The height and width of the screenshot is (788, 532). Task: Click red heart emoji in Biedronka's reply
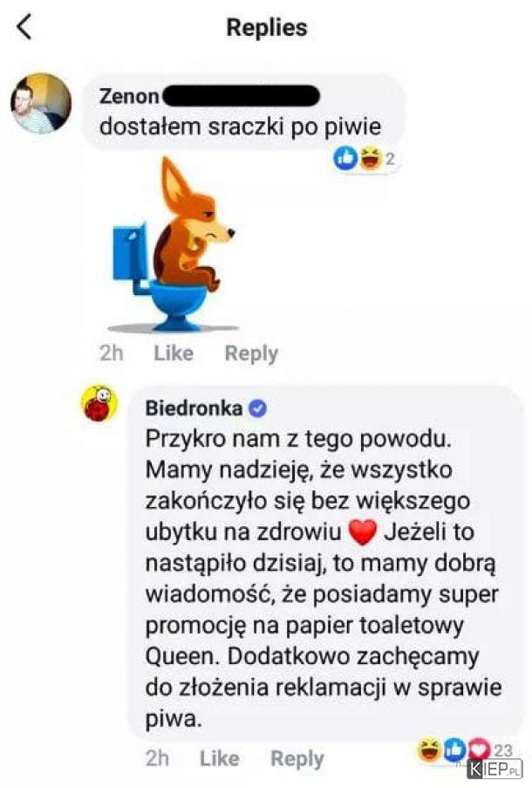pos(363,532)
